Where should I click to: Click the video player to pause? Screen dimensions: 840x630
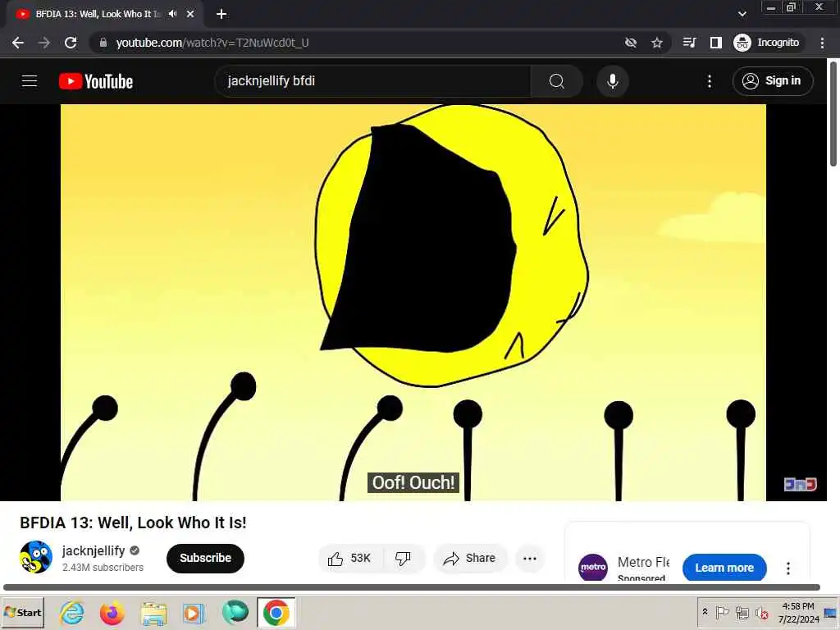pos(413,303)
